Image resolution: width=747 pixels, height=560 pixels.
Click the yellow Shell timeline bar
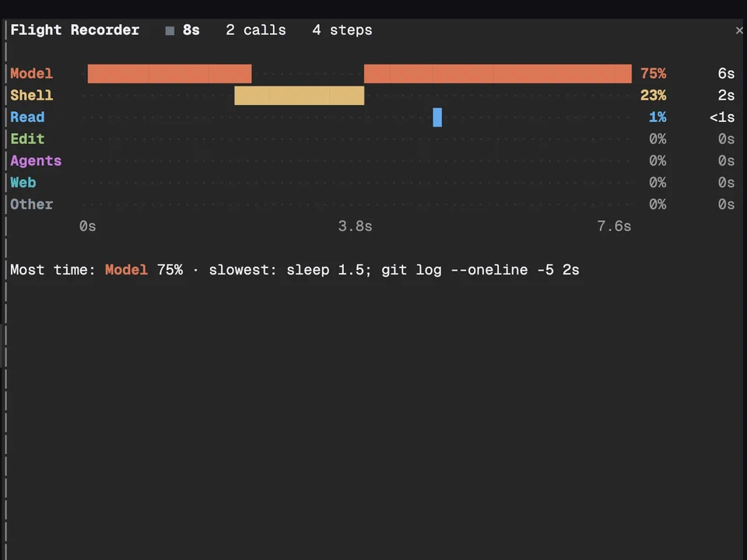point(299,95)
